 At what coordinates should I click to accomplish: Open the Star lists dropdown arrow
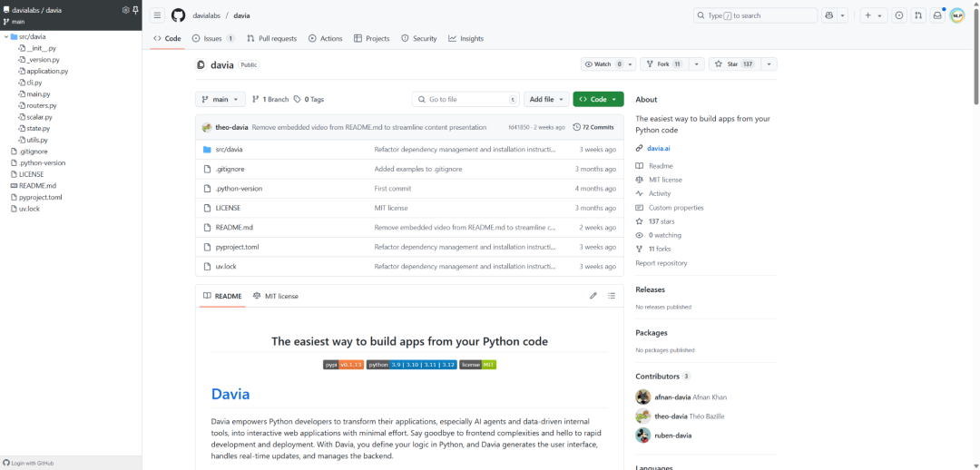[769, 64]
